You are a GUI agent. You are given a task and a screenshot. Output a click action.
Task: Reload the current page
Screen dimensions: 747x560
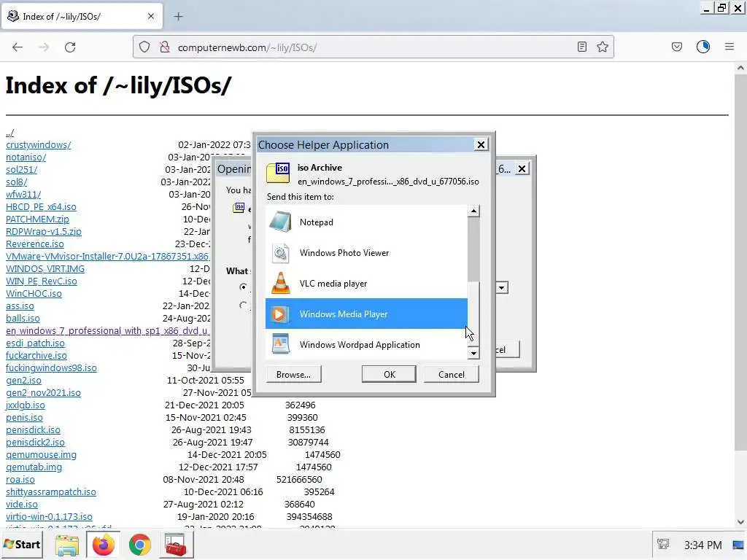(x=70, y=47)
